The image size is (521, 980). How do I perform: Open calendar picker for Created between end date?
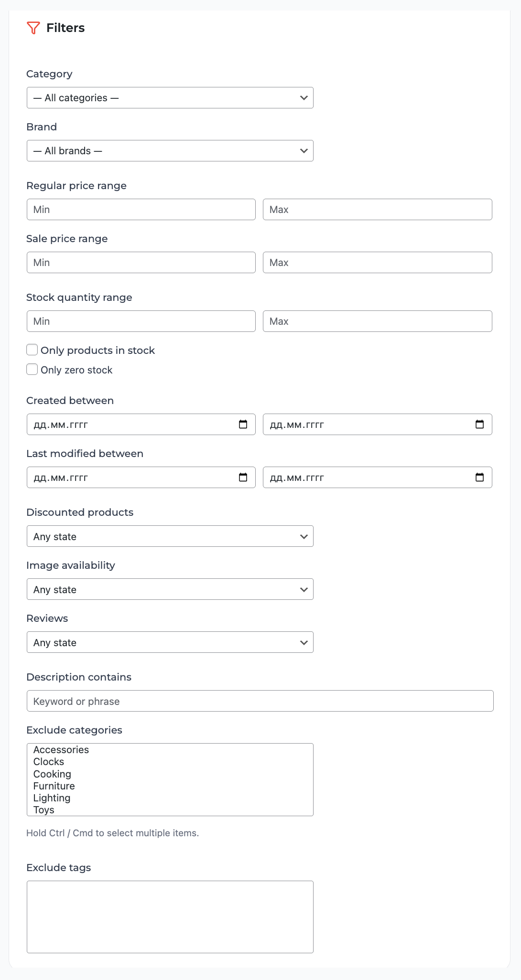(479, 425)
